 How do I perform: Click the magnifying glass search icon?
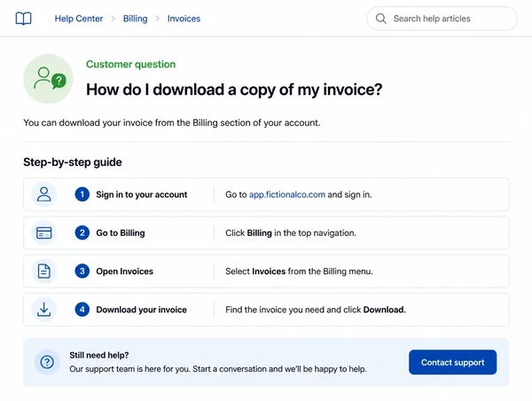(381, 19)
